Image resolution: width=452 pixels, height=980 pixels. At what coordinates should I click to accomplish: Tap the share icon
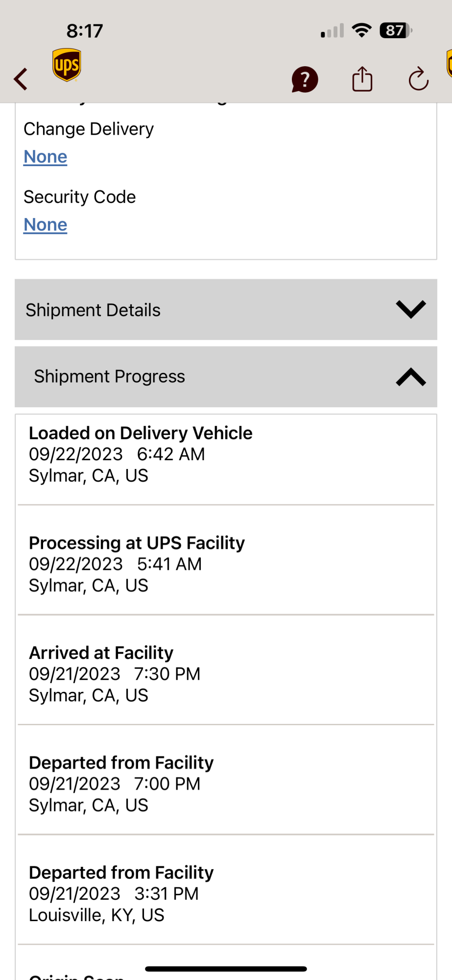362,79
